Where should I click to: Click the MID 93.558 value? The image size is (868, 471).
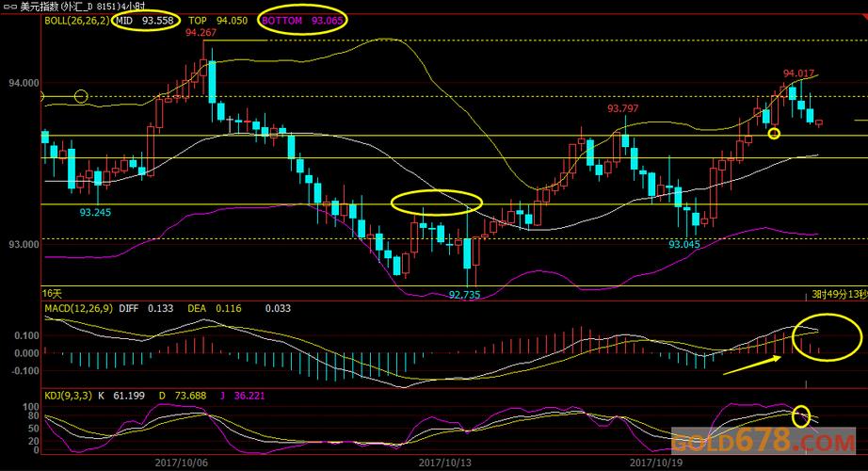click(144, 20)
